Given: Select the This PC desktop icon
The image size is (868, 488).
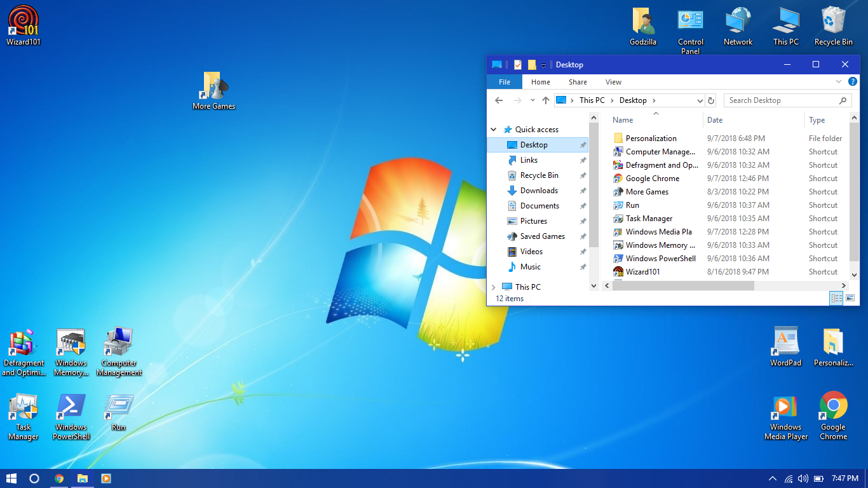Looking at the screenshot, I should 786,26.
